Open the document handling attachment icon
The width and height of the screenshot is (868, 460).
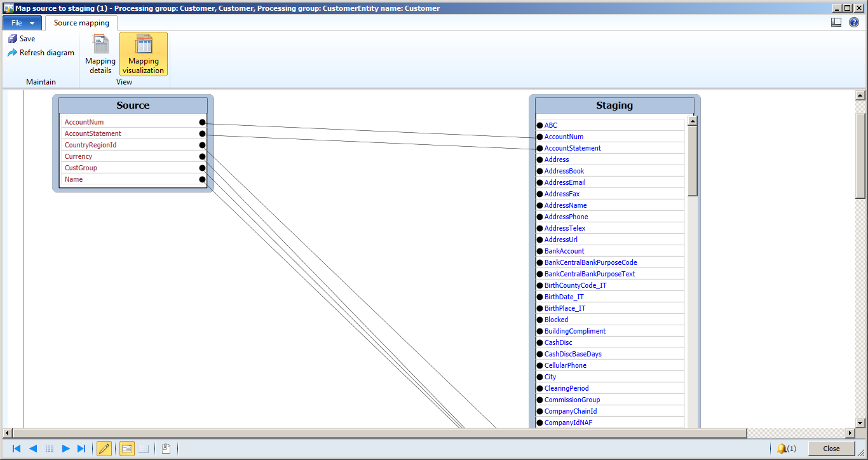(166, 448)
